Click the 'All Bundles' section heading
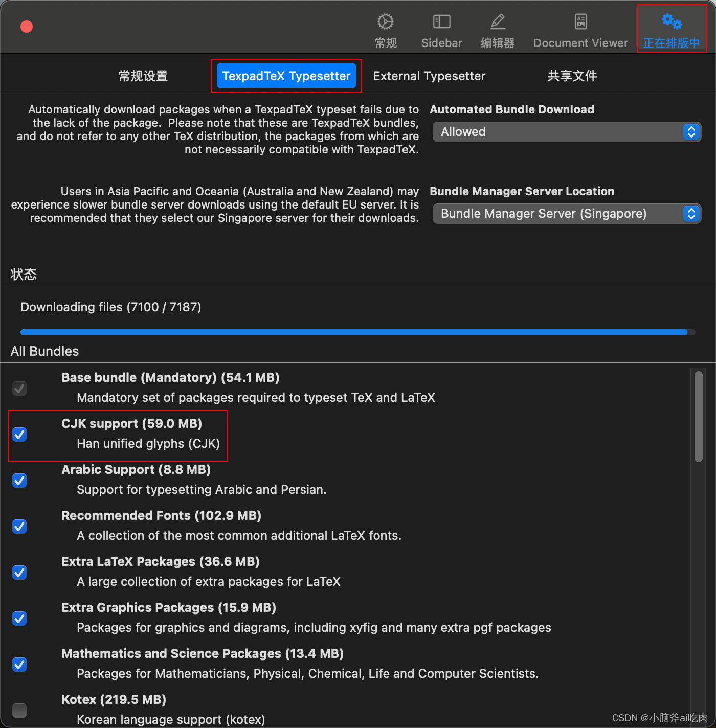 pos(44,351)
